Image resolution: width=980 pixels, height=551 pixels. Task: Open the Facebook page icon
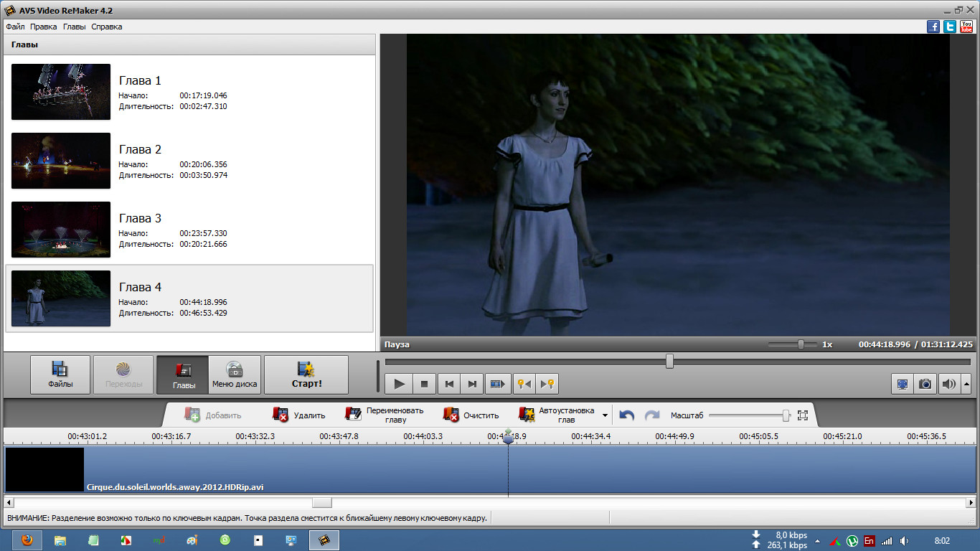pyautogui.click(x=933, y=27)
